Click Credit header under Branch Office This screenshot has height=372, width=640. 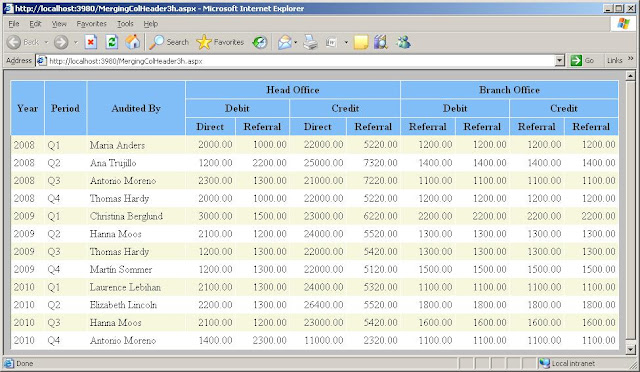tap(564, 108)
